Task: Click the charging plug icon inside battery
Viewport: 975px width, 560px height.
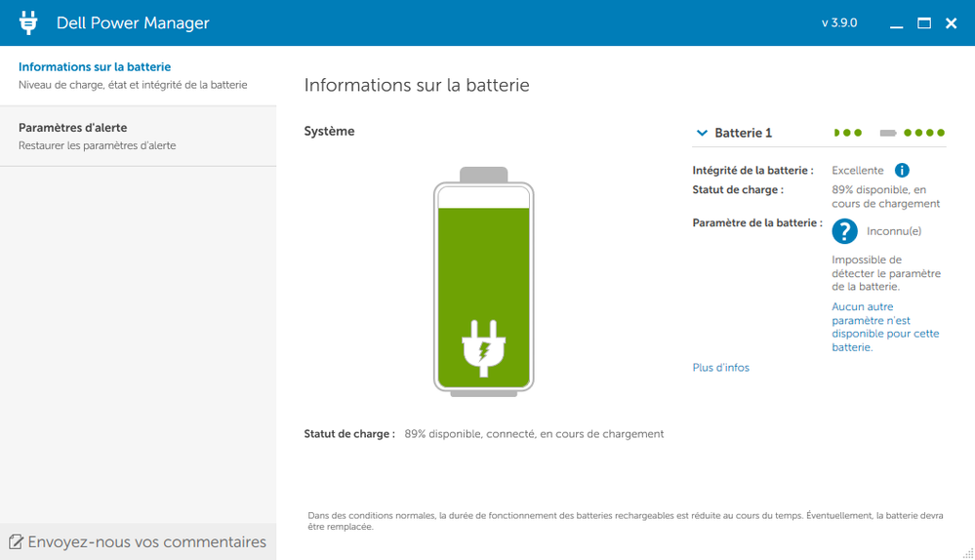Action: point(484,348)
